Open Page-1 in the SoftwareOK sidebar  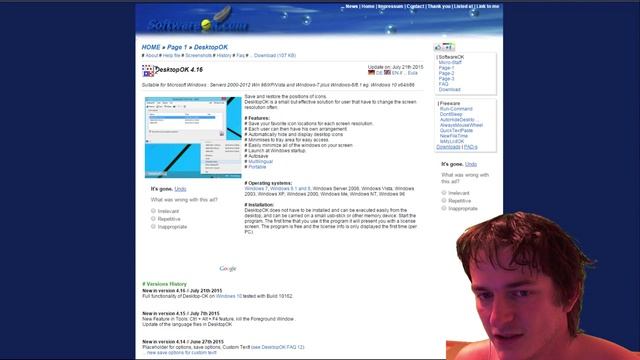pos(446,68)
